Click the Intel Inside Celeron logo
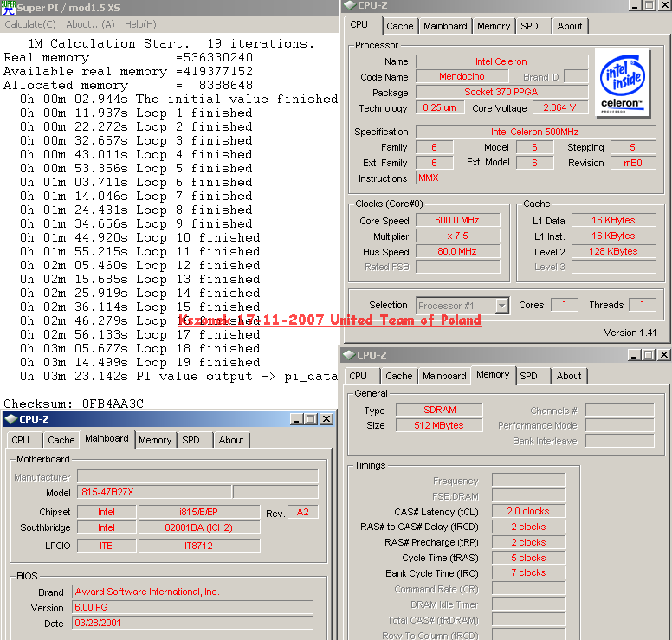Viewport: 672px width, 640px height. tap(623, 84)
